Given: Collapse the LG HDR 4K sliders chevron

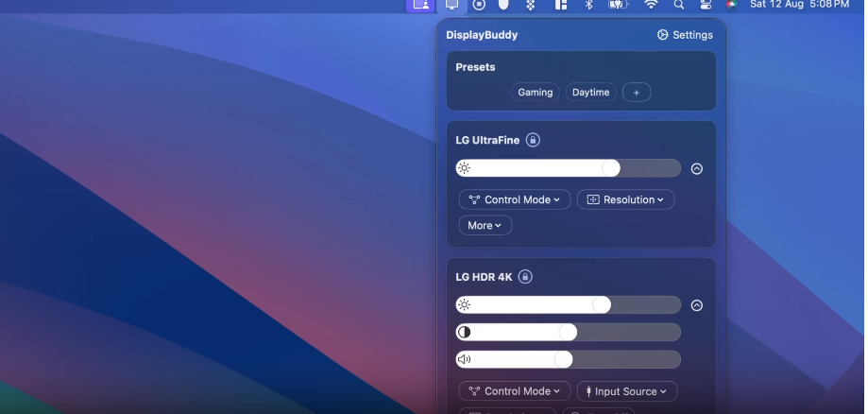Looking at the screenshot, I should (697, 305).
